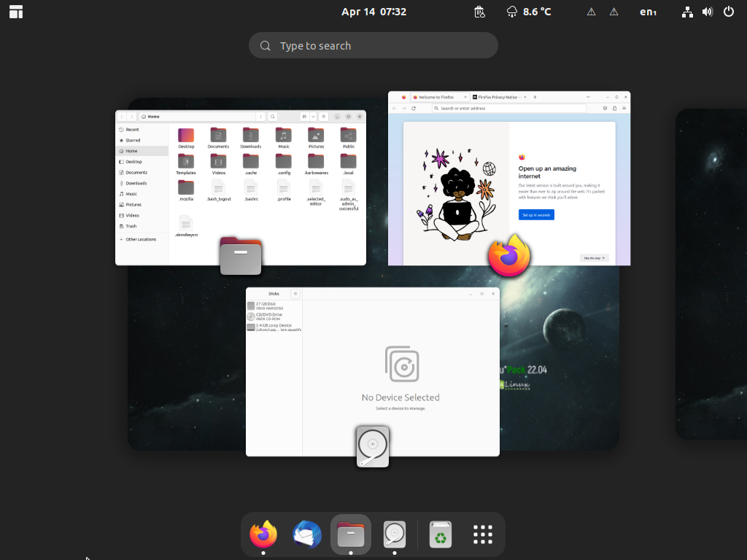This screenshot has width=747, height=560.
Task: Open the network icon in top bar
Action: click(687, 12)
